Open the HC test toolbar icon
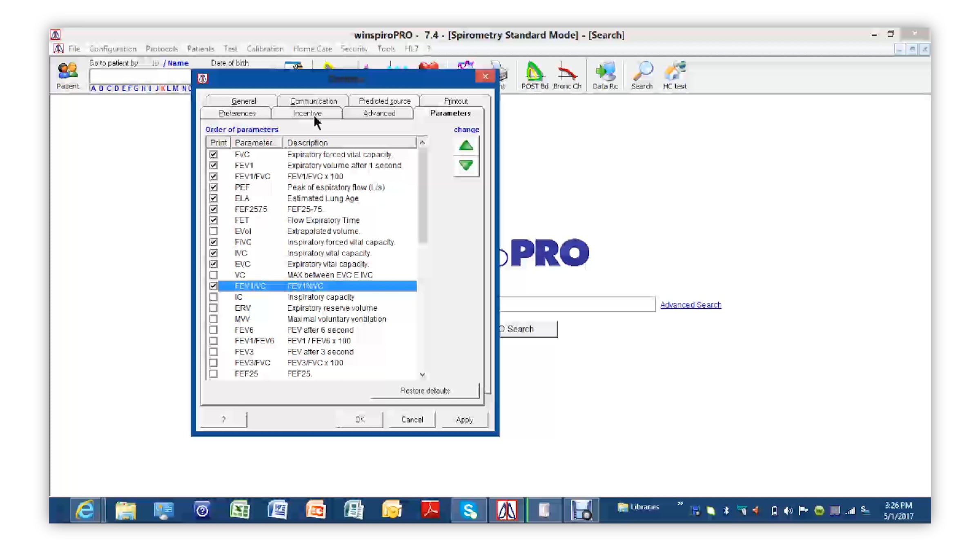The image size is (980, 551). pyautogui.click(x=674, y=75)
